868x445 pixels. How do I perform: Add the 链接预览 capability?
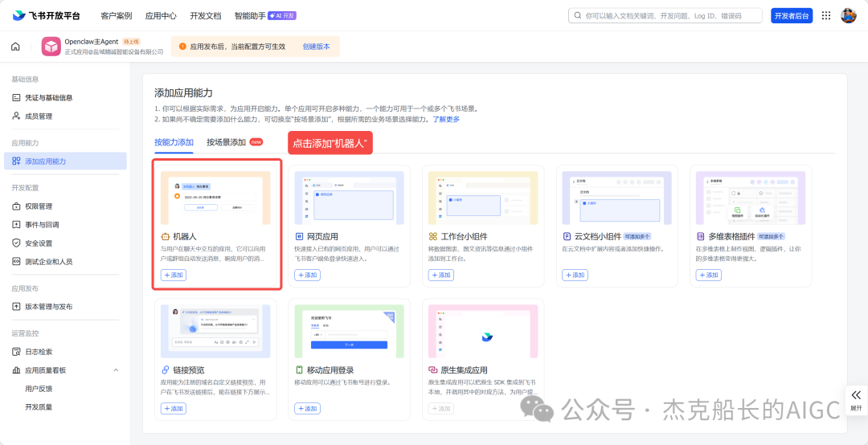(174, 409)
